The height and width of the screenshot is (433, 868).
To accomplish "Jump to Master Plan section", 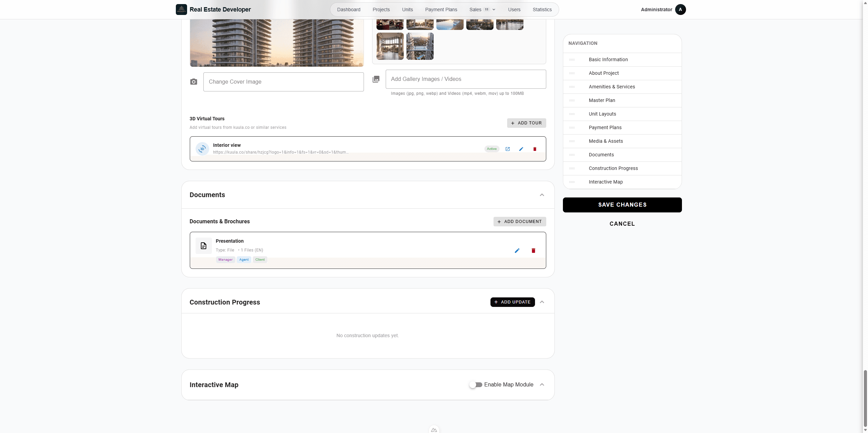I will coord(622,100).
